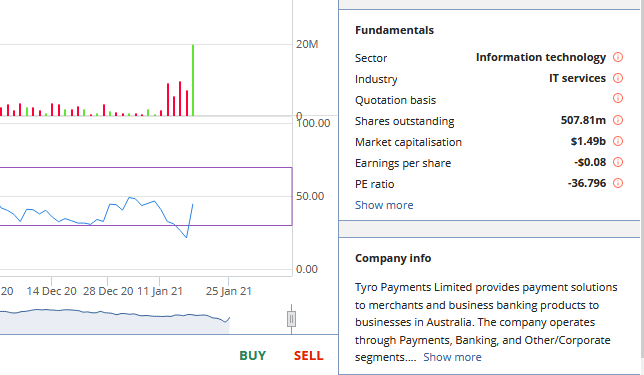Open the Quotation basis info icon
Viewport: 644px width, 375px height.
(618, 98)
